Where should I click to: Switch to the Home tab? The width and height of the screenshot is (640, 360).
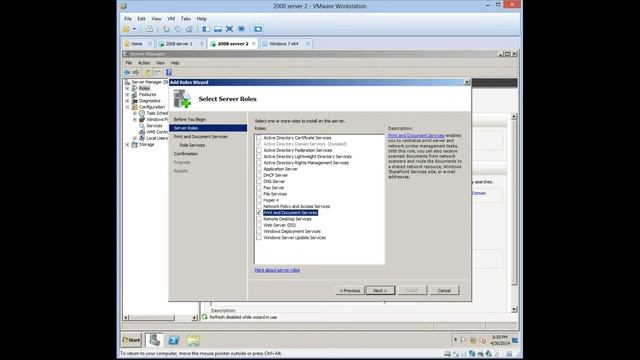[137, 44]
